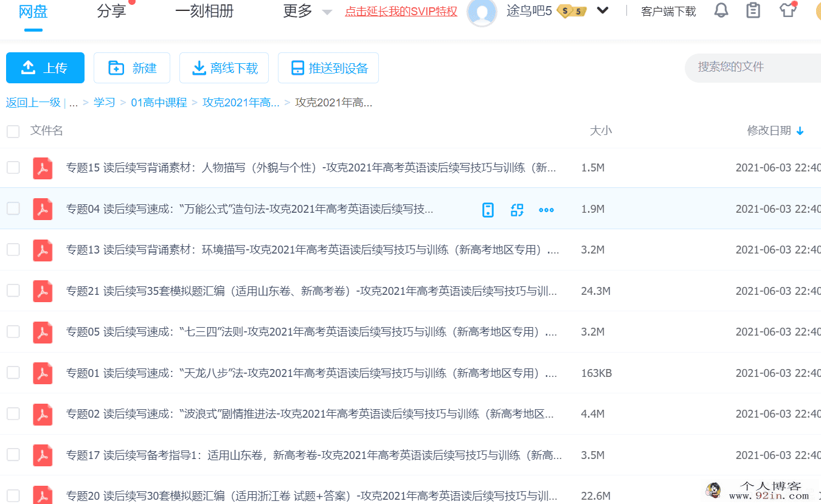Click the 客户端下载 link

pos(668,12)
